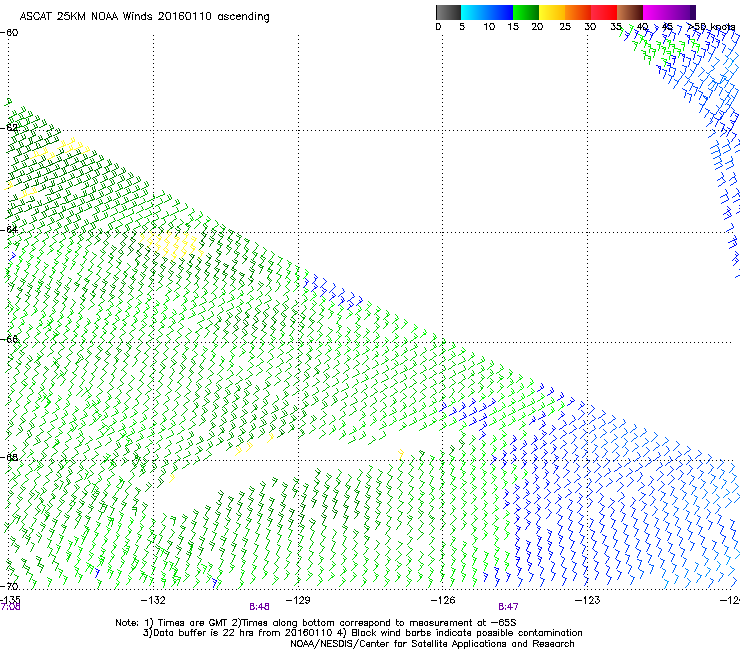
Task: Click the grey 0–5 knot color bar segment
Action: tap(448, 12)
